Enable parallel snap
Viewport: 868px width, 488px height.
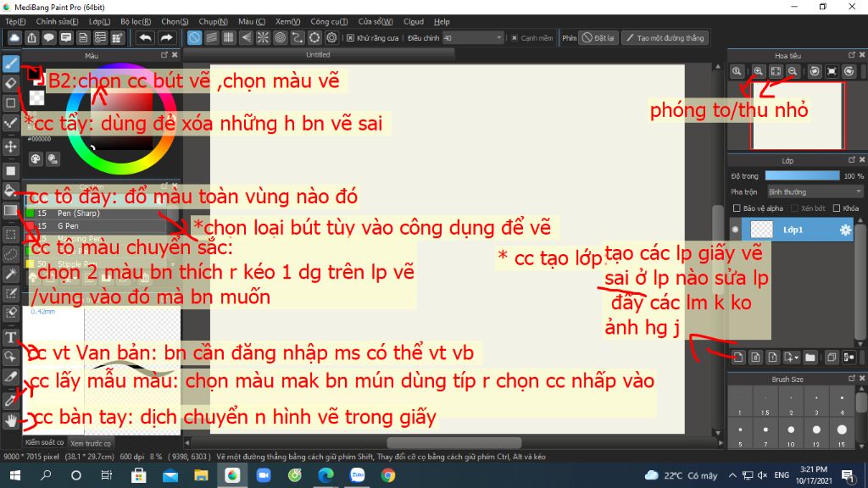[211, 37]
